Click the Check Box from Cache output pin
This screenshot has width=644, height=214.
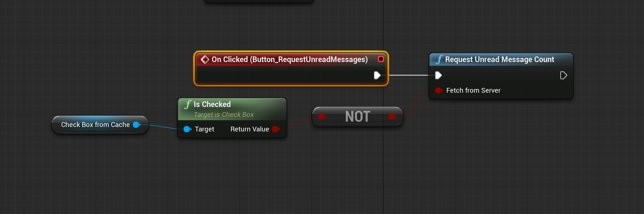point(136,125)
